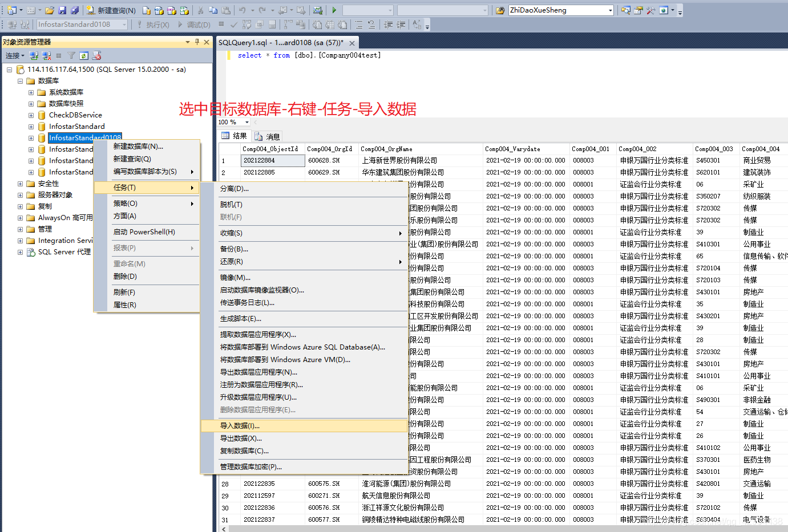Image resolution: width=788 pixels, height=532 pixels.
Task: Click the web browser window icon
Action: [x=664, y=10]
